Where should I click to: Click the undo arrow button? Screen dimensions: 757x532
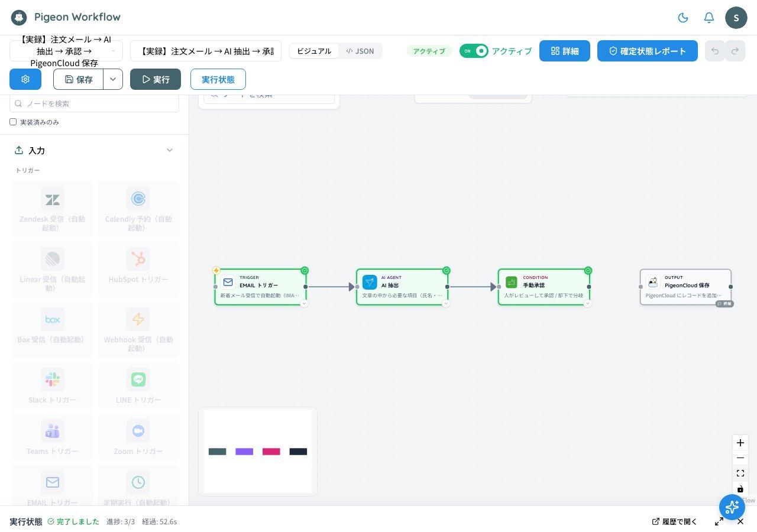(x=715, y=51)
